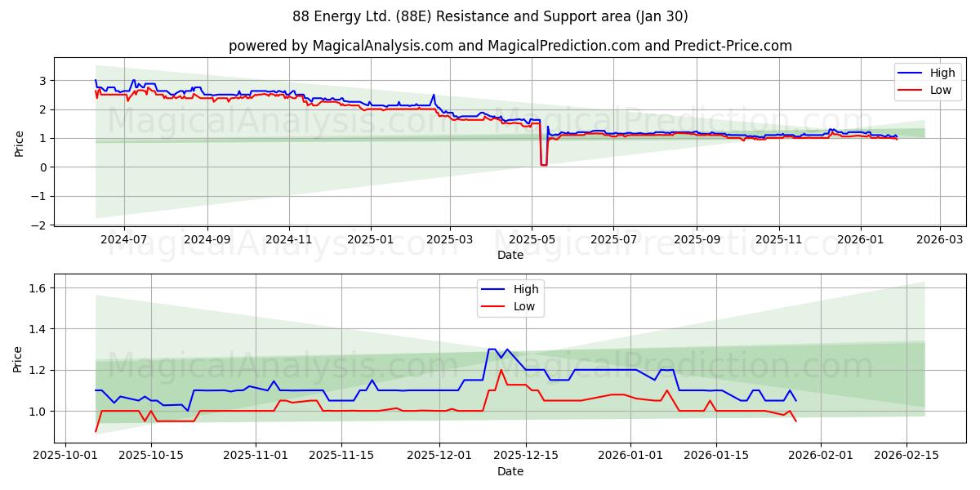Click the '2024-11' x-axis label in the top chart

[289, 240]
